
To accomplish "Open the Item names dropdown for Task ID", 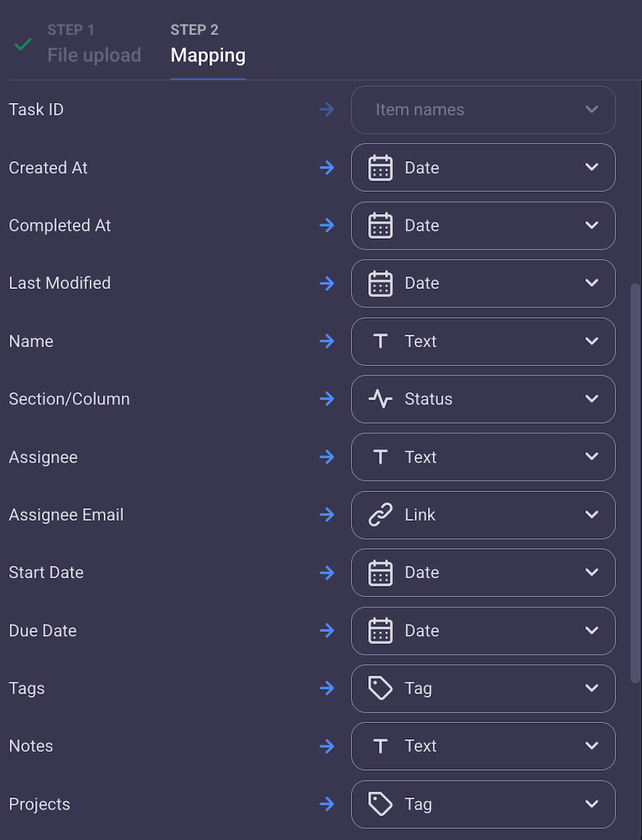I will (483, 110).
